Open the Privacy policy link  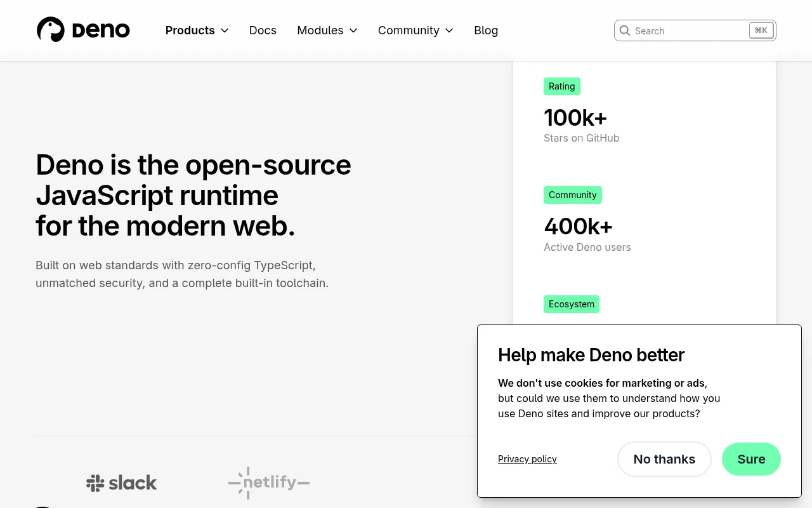[527, 459]
